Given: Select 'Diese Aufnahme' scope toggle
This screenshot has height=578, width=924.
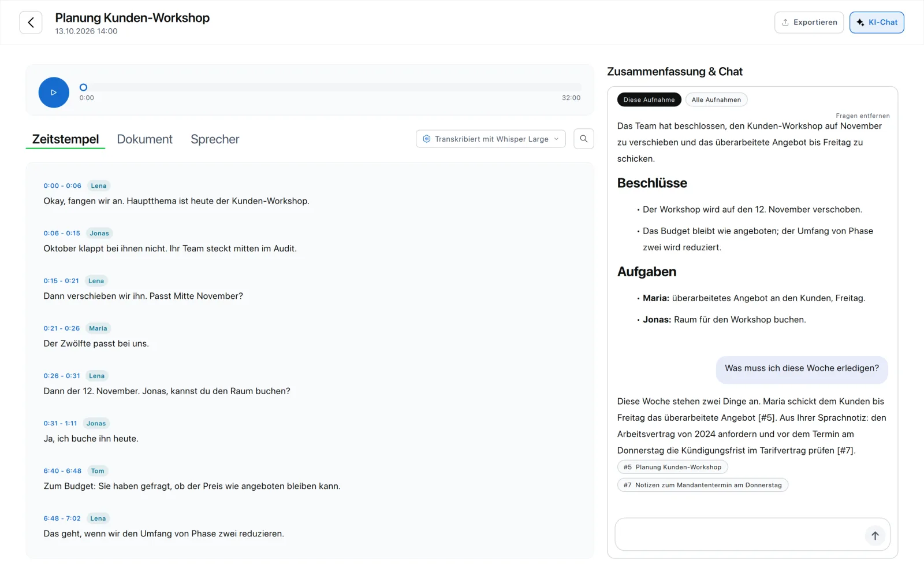Looking at the screenshot, I should [649, 99].
